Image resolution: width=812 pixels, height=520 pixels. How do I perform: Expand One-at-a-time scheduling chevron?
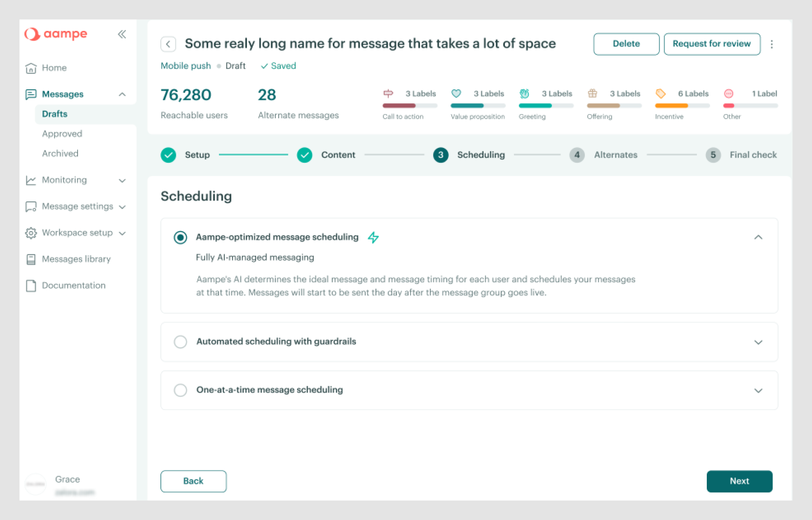[x=758, y=390]
